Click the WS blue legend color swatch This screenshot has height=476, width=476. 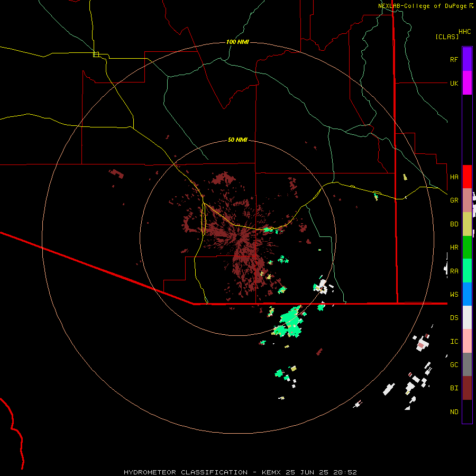click(x=467, y=294)
